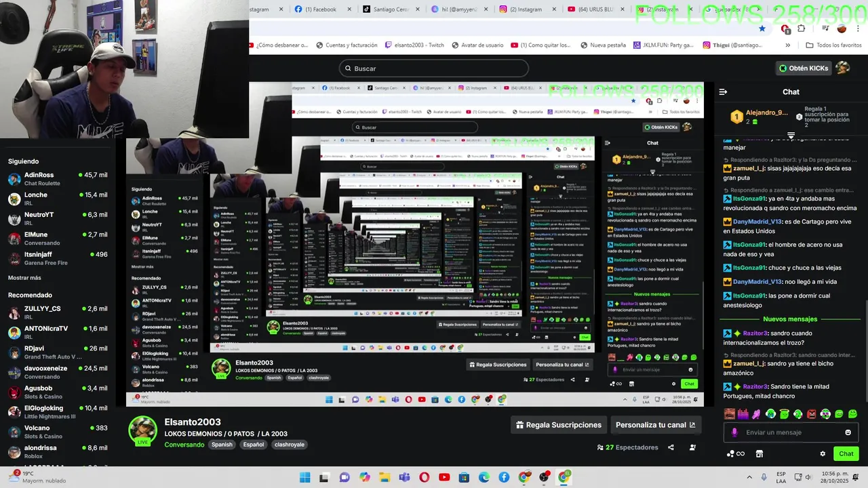This screenshot has width=868, height=488.
Task: Click the channel points icon with infinity symbol
Action: 735,453
